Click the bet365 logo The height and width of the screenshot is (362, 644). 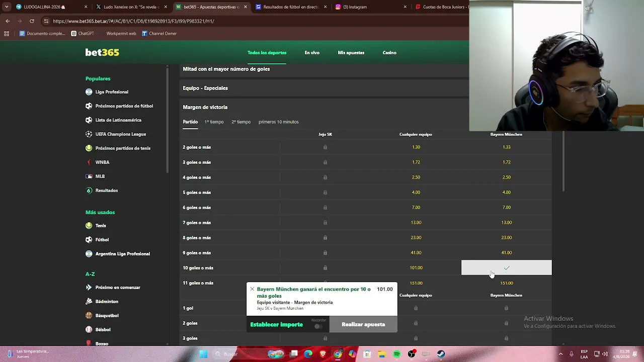[102, 53]
